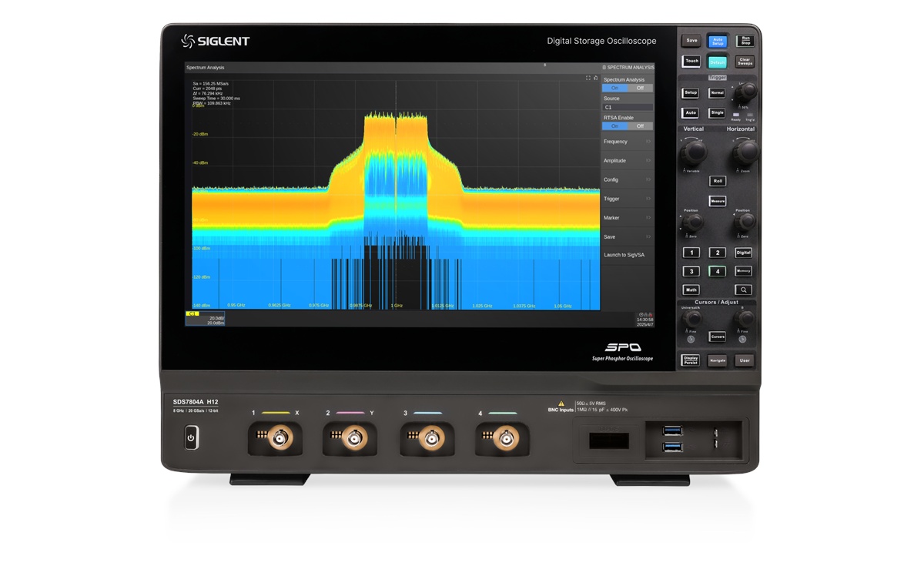Open the Cursors button
The width and height of the screenshot is (924, 566).
pos(718,337)
